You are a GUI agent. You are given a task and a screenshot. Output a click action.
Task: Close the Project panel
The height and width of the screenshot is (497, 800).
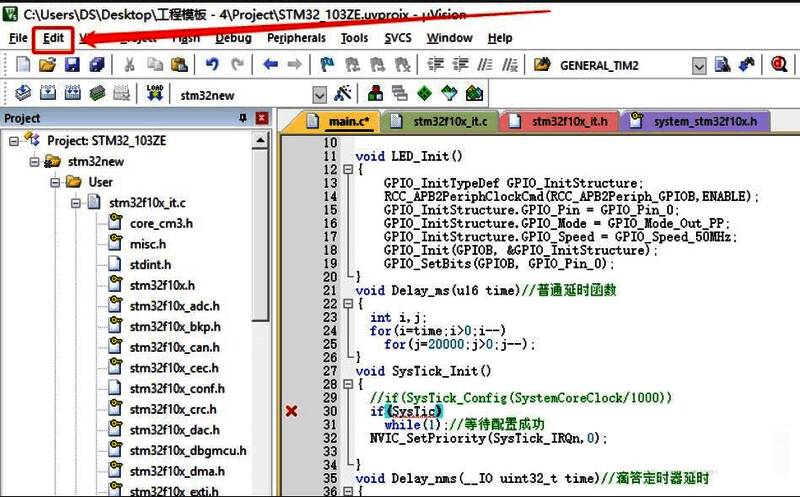[x=262, y=119]
